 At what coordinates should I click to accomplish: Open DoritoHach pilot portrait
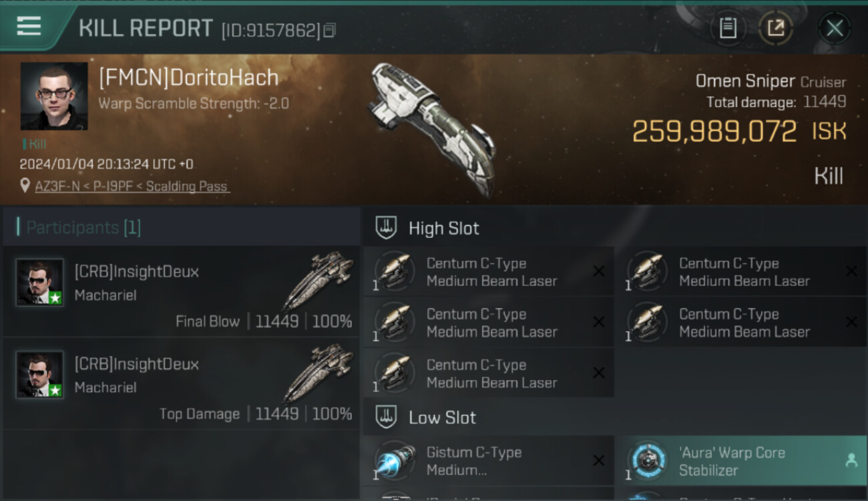pyautogui.click(x=54, y=96)
